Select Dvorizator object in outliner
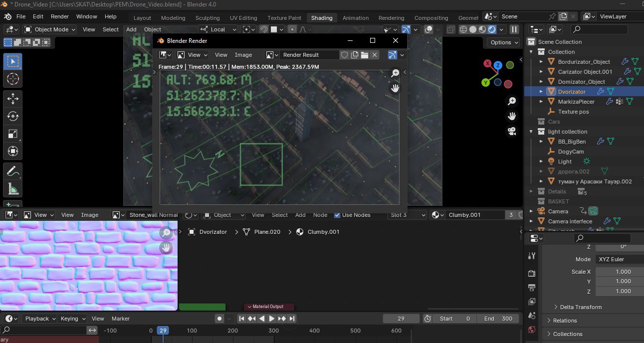The height and width of the screenshot is (343, 644). (x=572, y=92)
